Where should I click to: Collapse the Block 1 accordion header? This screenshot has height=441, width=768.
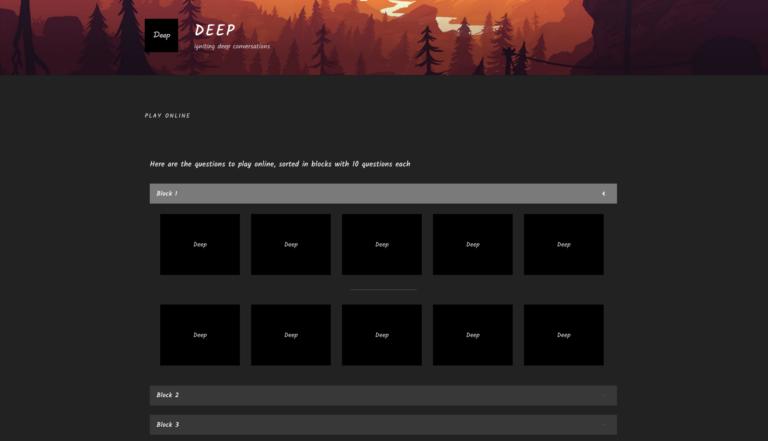pos(382,194)
